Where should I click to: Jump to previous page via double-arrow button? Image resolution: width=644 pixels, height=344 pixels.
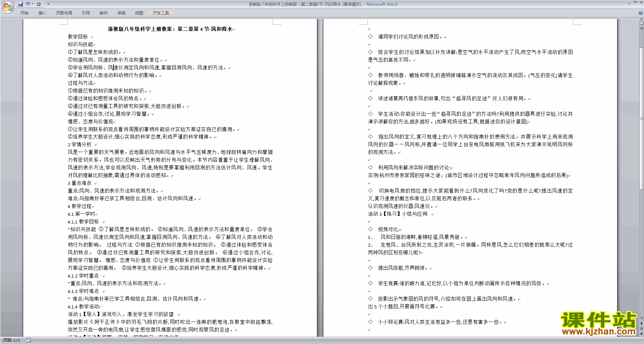point(641,324)
